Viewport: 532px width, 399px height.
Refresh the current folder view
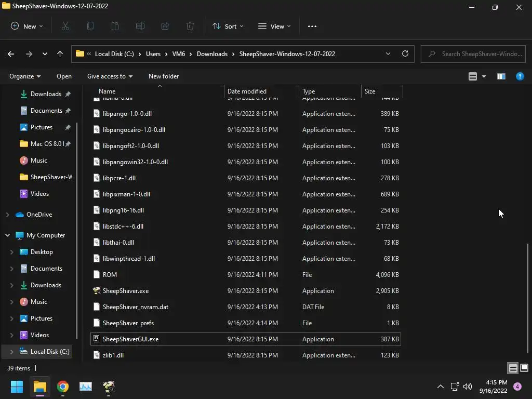click(x=405, y=54)
